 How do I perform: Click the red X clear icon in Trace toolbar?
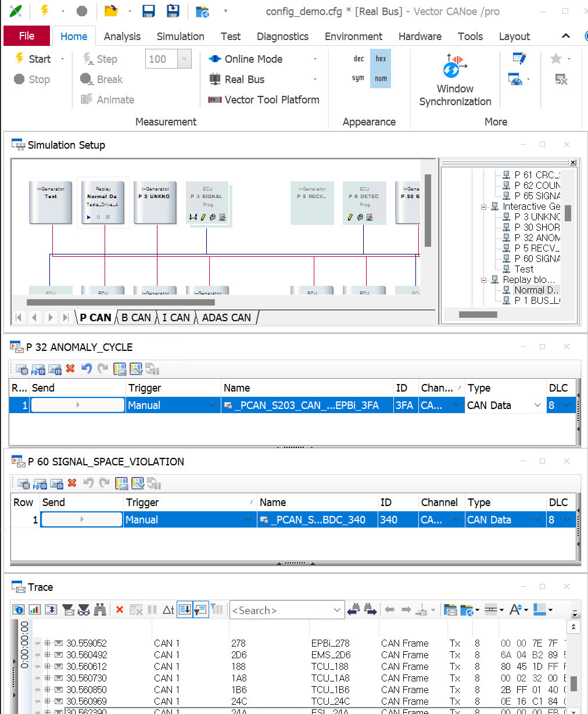[x=120, y=609]
